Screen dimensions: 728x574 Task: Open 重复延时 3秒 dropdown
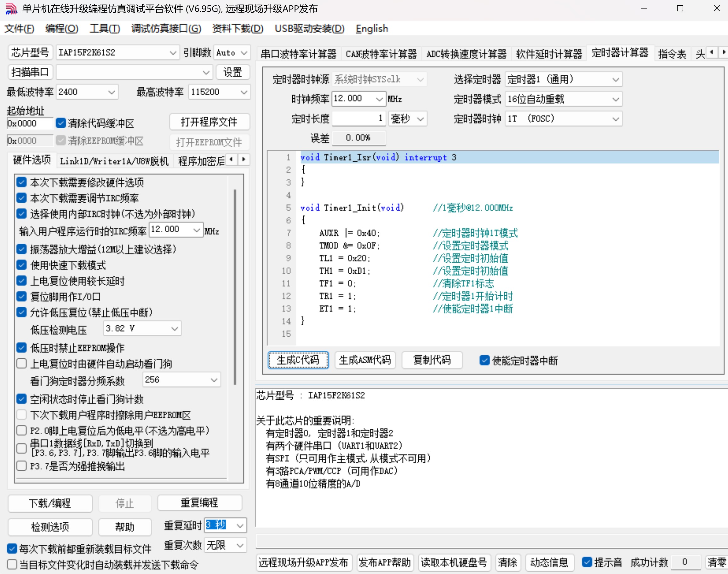[x=225, y=525]
